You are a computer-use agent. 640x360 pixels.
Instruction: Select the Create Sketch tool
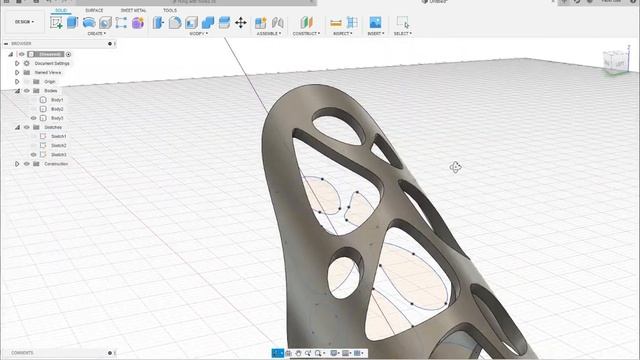56,22
